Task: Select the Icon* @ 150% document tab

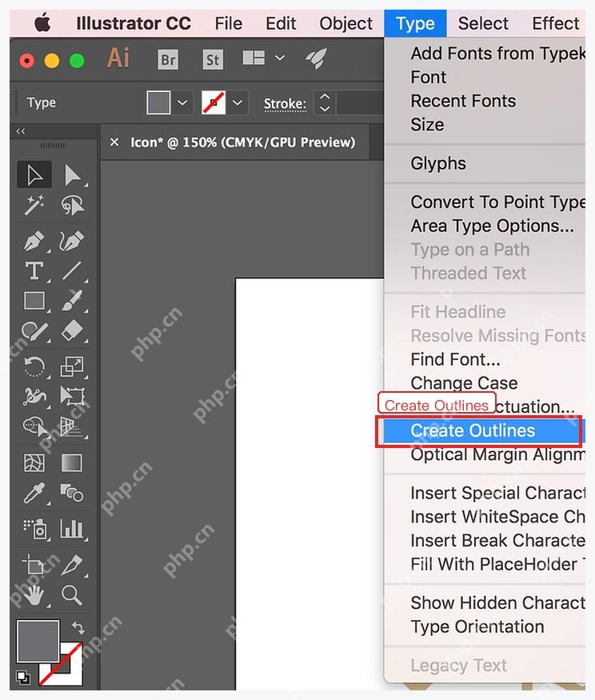Action: click(243, 142)
